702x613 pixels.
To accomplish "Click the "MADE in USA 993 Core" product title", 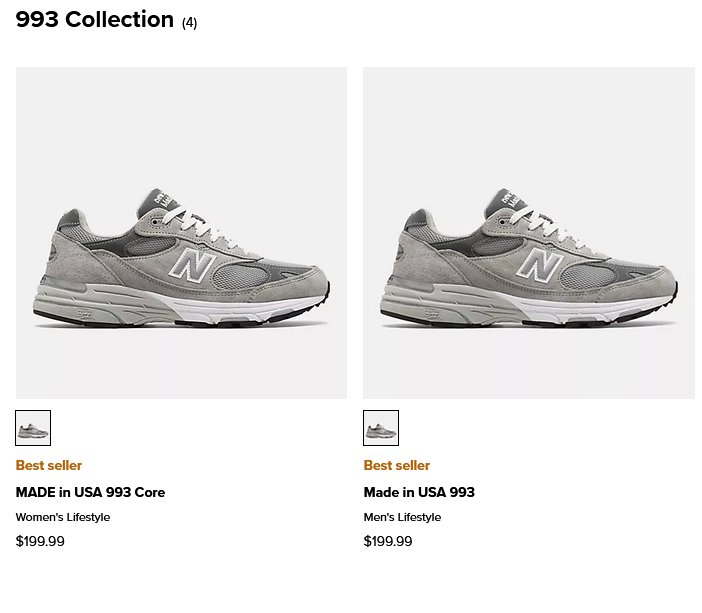I will pos(90,492).
